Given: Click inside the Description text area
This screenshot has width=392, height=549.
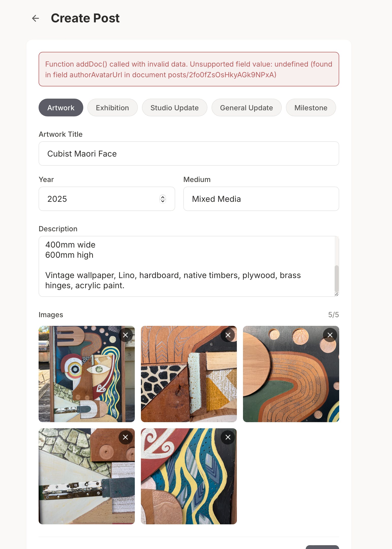Looking at the screenshot, I should (187, 266).
